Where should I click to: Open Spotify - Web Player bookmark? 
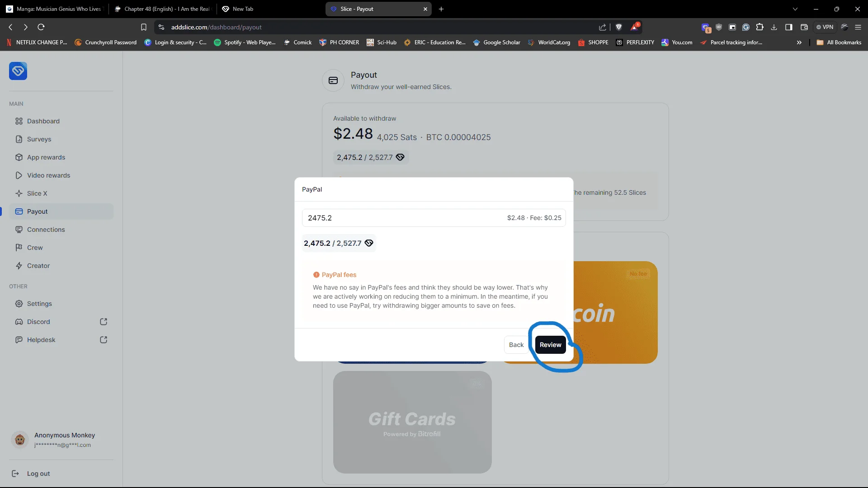[x=245, y=42]
